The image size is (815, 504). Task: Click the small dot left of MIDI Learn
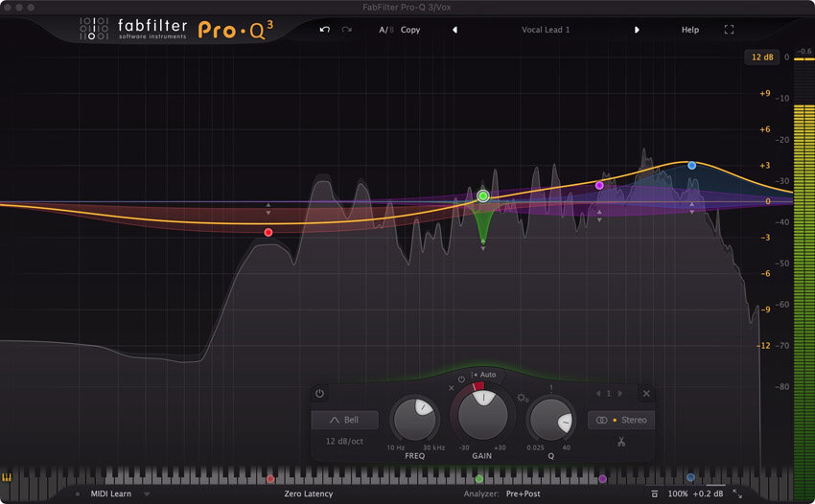[x=78, y=494]
